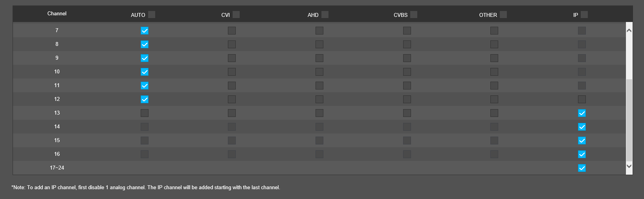
Task: Click the Channel column header
Action: click(57, 14)
